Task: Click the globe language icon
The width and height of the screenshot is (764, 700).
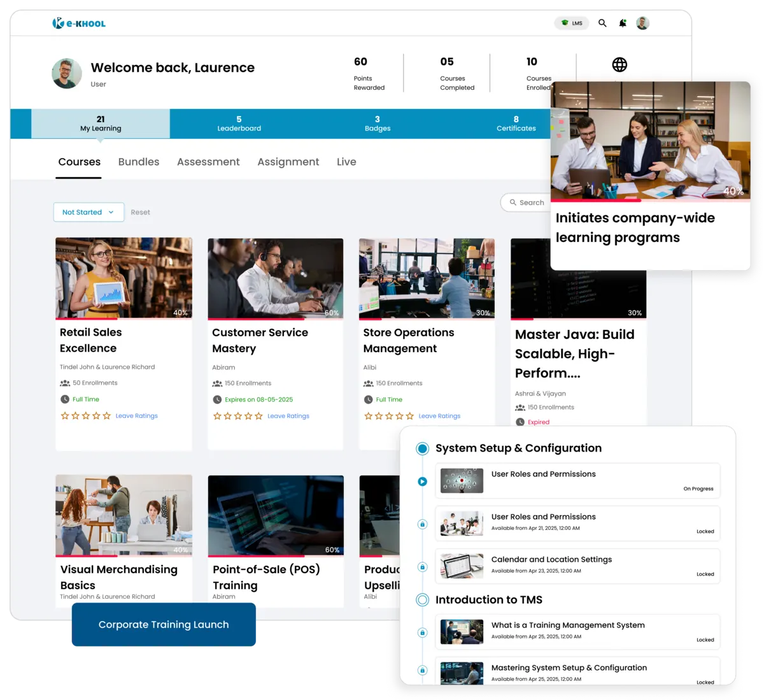Action: point(619,65)
